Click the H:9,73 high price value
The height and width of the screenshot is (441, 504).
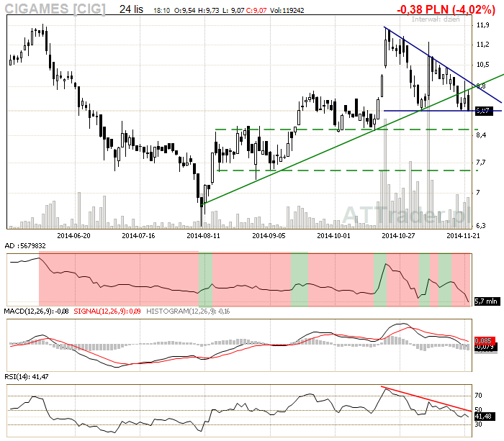[208, 11]
